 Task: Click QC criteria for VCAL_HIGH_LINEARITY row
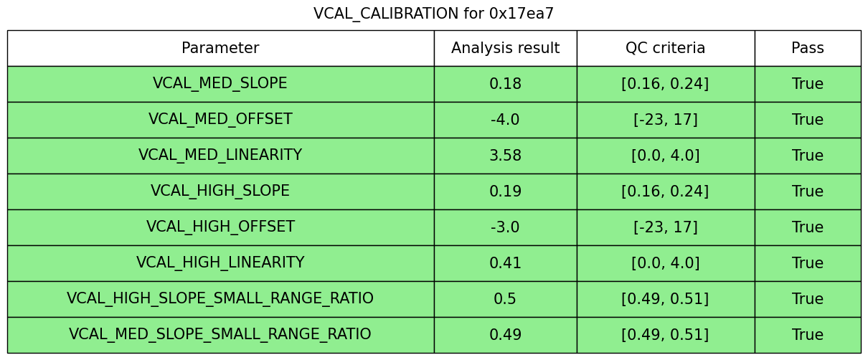pyautogui.click(x=665, y=263)
